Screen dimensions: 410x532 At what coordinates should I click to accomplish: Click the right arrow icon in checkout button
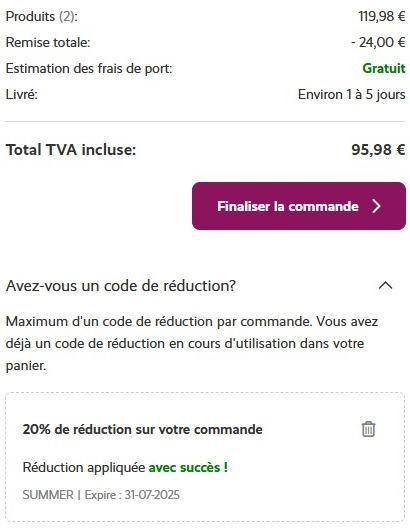click(x=376, y=206)
